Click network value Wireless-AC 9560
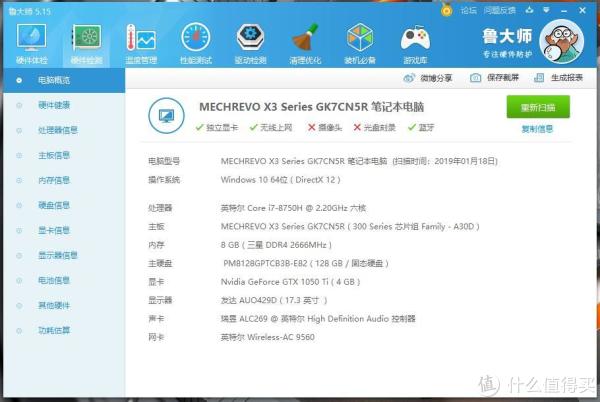The height and width of the screenshot is (402, 600). pos(267,337)
